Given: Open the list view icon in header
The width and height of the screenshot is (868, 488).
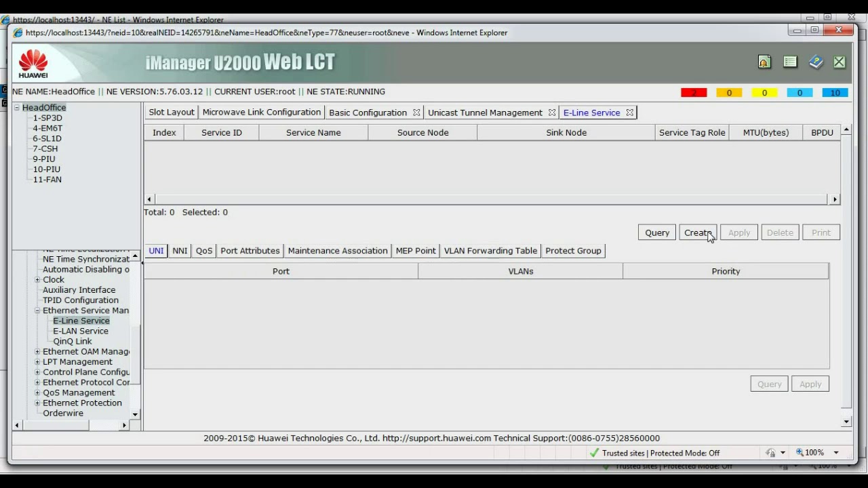Looking at the screenshot, I should pyautogui.click(x=790, y=62).
